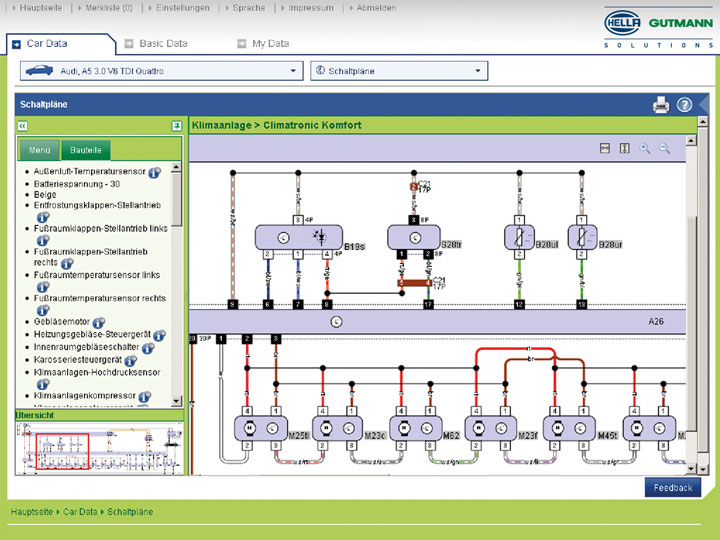720x540 pixels.
Task: Switch to the Menü tab
Action: pos(40,150)
